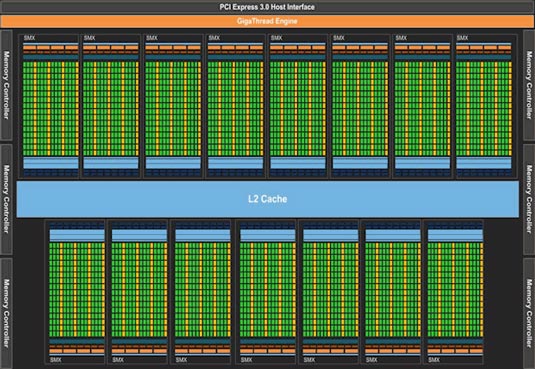Click the SMX label of the last bottom-row unit
This screenshot has width=535, height=369.
coord(434,360)
